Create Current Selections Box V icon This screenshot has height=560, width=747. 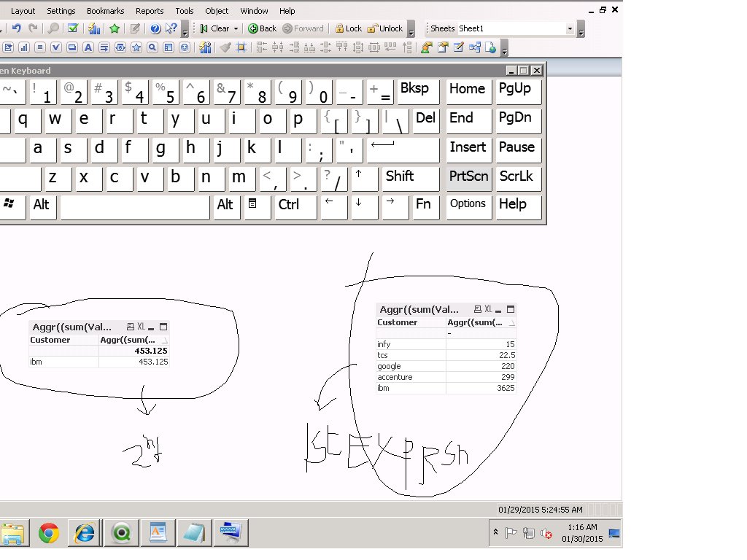(x=56, y=47)
